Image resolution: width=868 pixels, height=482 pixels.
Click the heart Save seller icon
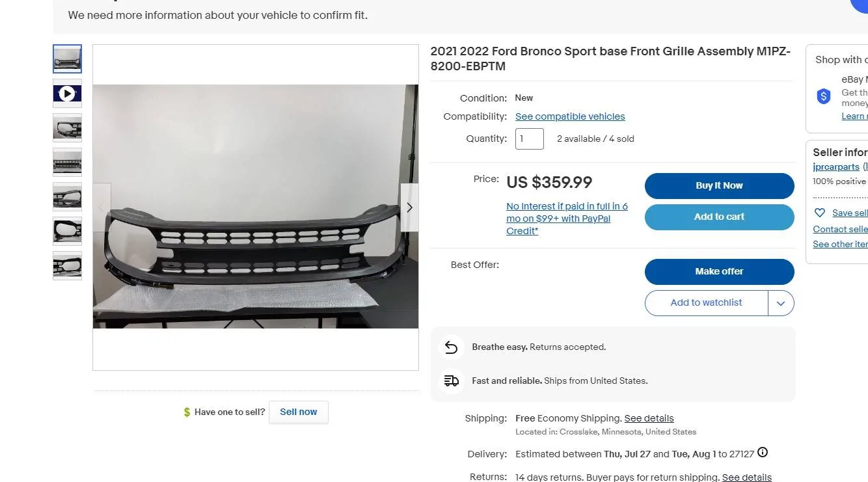click(820, 213)
